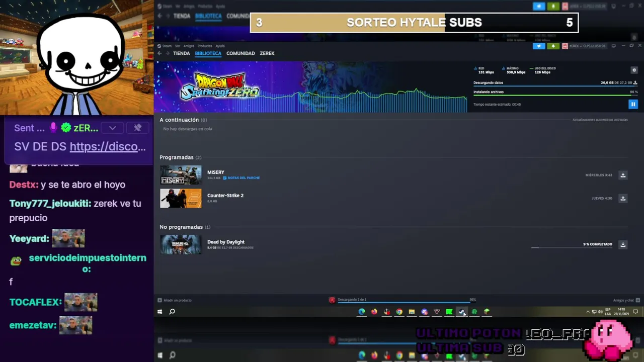Image resolution: width=644 pixels, height=362 pixels.
Task: Open File Explorer from taskbar
Action: coord(412,312)
